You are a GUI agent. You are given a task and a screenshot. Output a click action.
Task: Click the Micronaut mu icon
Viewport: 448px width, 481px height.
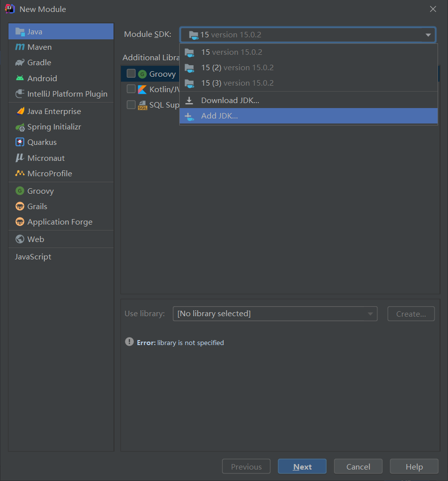point(20,158)
